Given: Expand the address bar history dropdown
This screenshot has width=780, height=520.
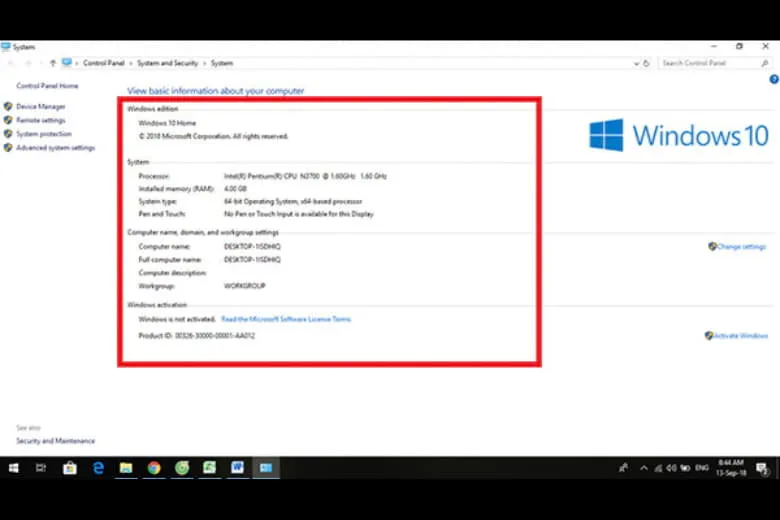Looking at the screenshot, I should click(636, 63).
